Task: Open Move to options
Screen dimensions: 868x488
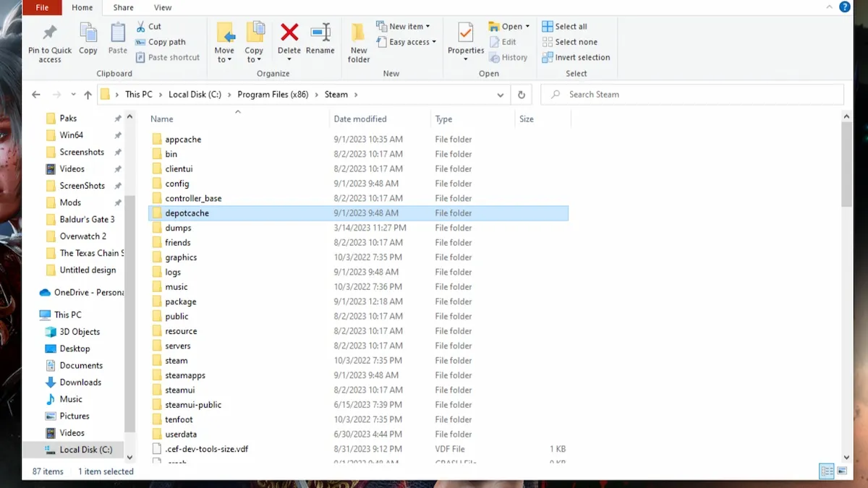Action: pyautogui.click(x=224, y=41)
